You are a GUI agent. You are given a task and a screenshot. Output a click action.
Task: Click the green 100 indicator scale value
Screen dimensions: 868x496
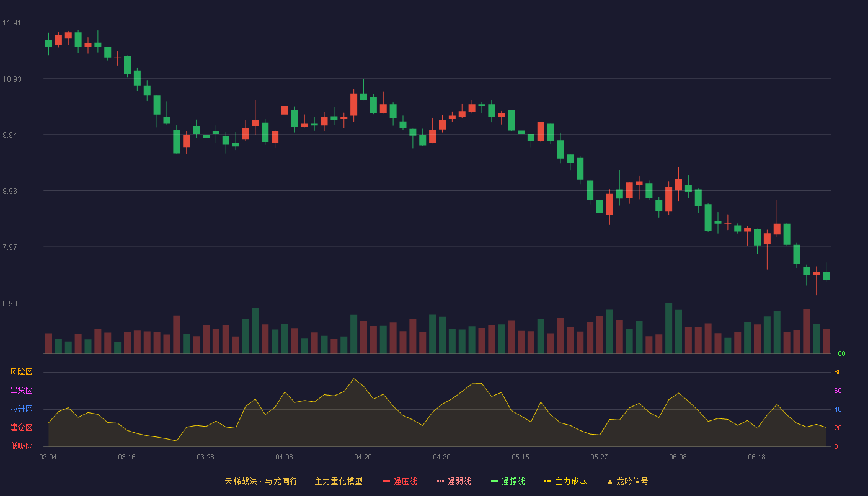coord(839,354)
